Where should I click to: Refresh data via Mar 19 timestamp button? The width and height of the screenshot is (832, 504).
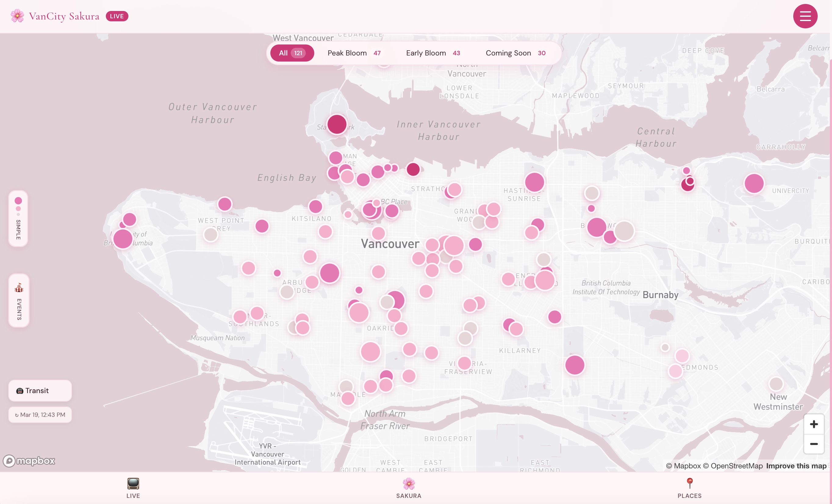[40, 415]
